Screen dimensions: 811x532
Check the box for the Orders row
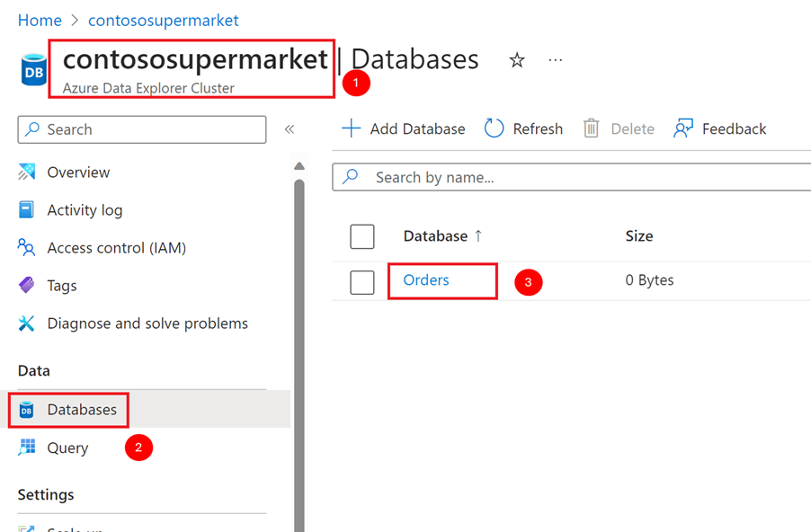click(x=362, y=282)
